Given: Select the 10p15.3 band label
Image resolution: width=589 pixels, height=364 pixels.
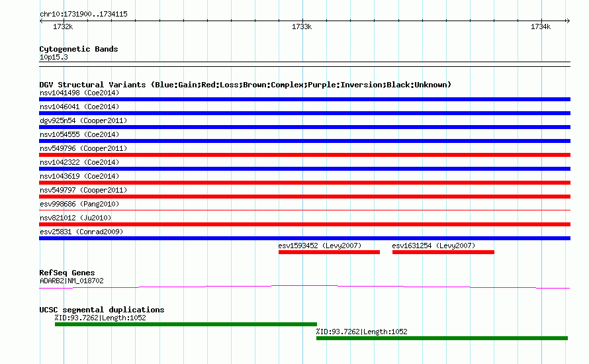Looking at the screenshot, I should 54,57.
